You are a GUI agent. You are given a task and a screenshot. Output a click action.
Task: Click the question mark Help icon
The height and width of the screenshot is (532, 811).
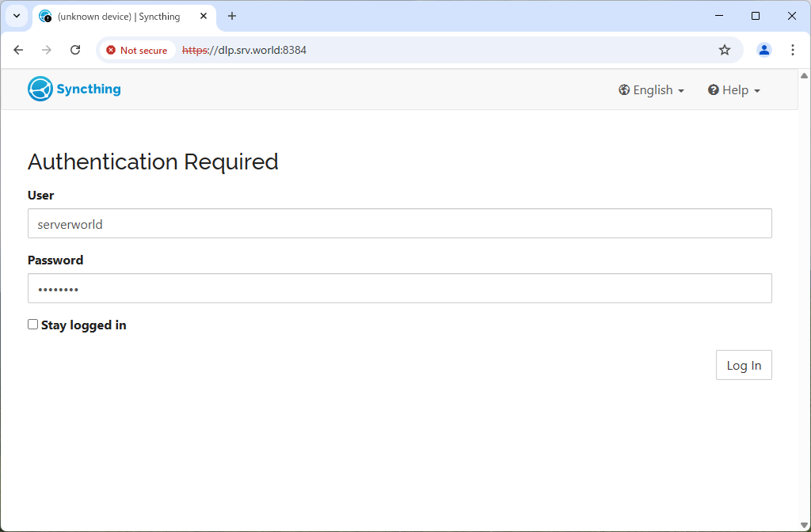tap(713, 90)
